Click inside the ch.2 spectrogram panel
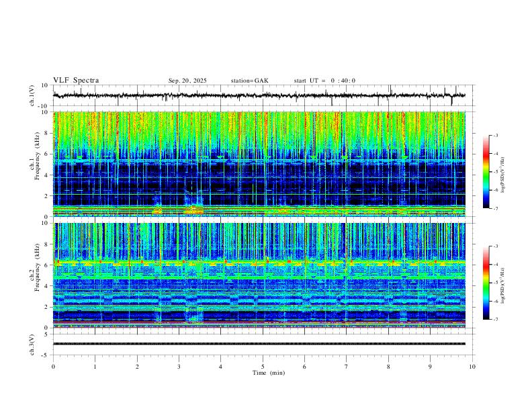This screenshot has width=532, height=411. coord(259,275)
